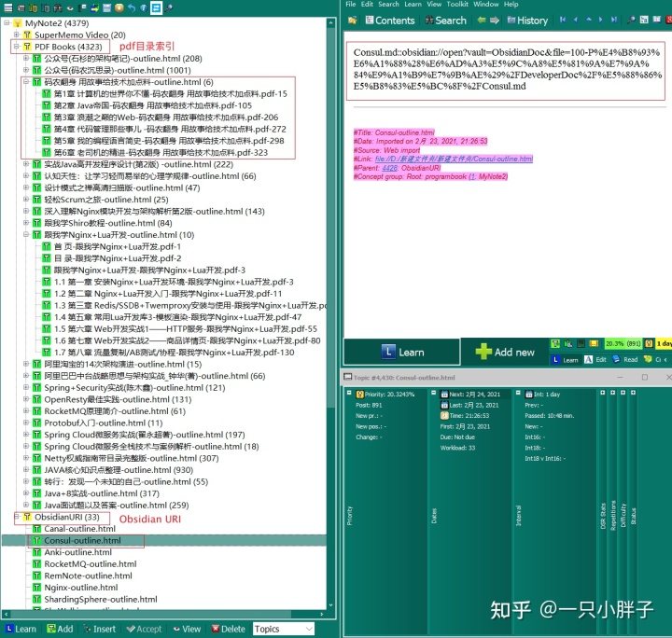The height and width of the screenshot is (638, 672).
Task: Go to next element blue arrow
Action: 601,20
